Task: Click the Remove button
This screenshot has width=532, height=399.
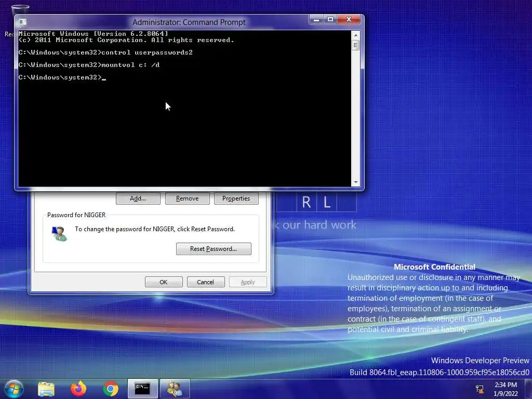Action: pos(187,198)
